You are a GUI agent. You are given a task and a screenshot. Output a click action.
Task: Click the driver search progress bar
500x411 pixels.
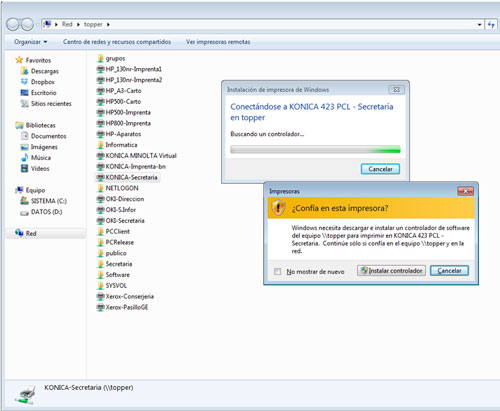(x=315, y=150)
